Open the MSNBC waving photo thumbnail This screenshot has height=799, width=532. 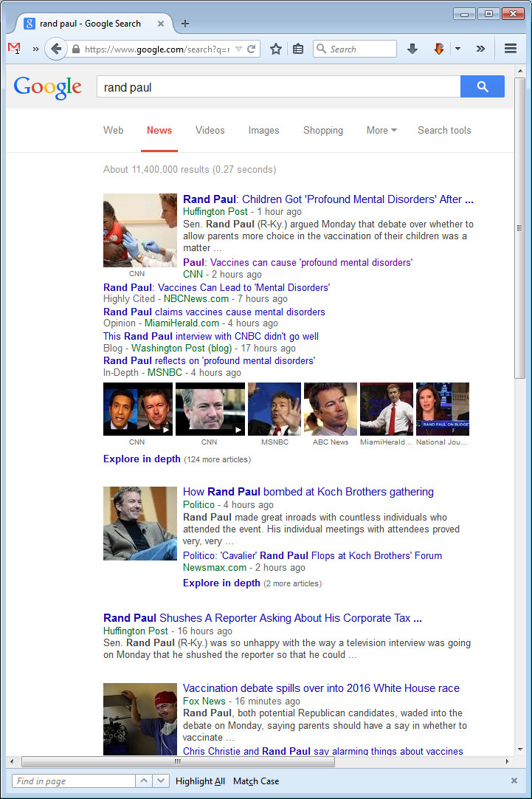[x=274, y=409]
